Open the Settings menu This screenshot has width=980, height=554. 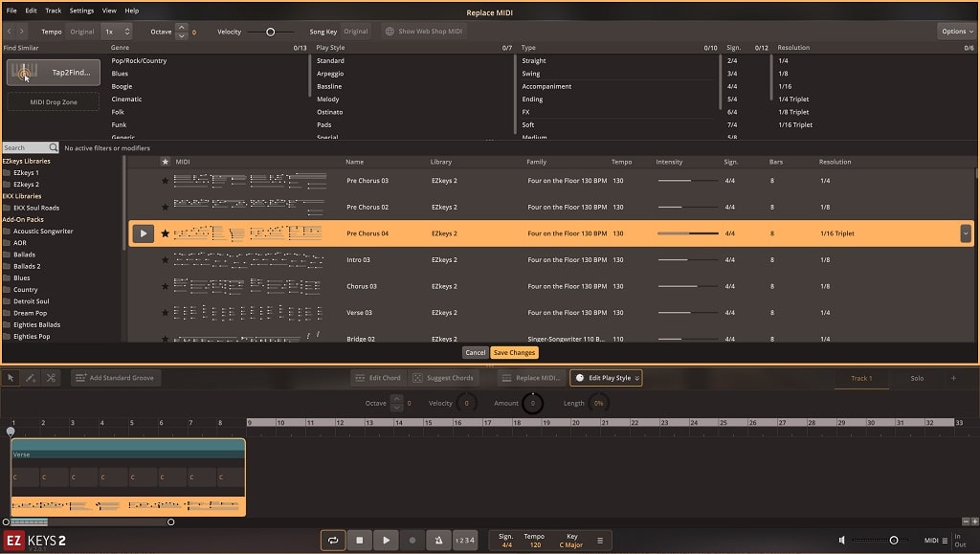pyautogui.click(x=81, y=11)
